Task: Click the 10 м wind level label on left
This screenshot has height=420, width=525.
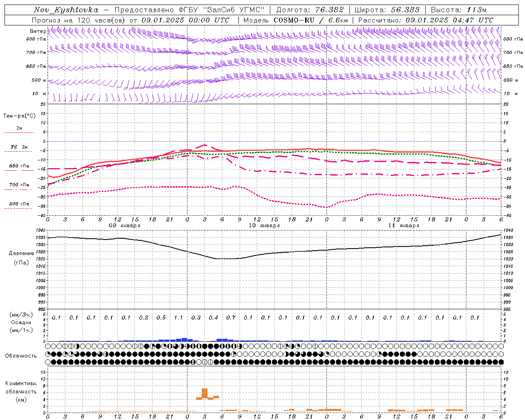Action: click(39, 94)
